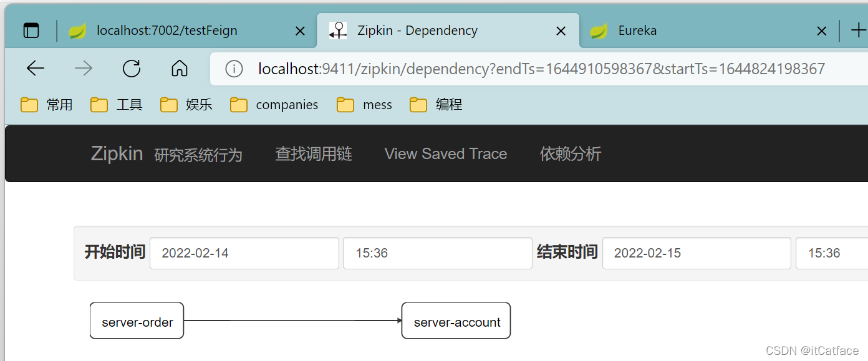Edit the start date 2022-02-14 field

tap(244, 253)
